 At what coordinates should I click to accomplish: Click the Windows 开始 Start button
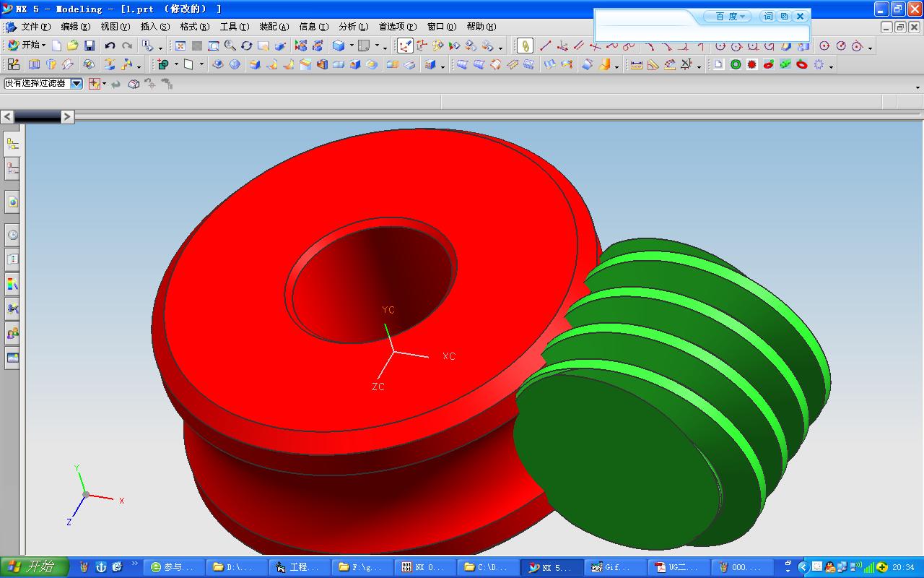(x=34, y=567)
